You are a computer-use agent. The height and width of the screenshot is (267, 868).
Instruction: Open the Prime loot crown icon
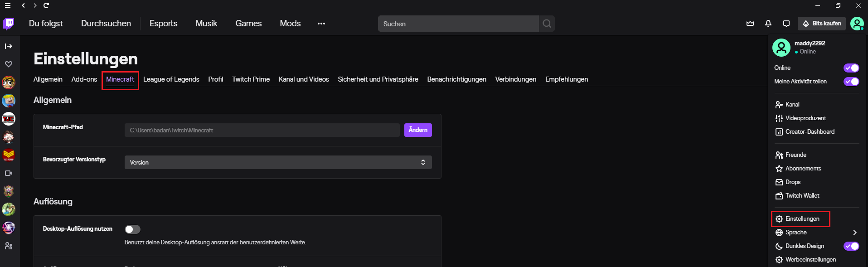(x=750, y=24)
